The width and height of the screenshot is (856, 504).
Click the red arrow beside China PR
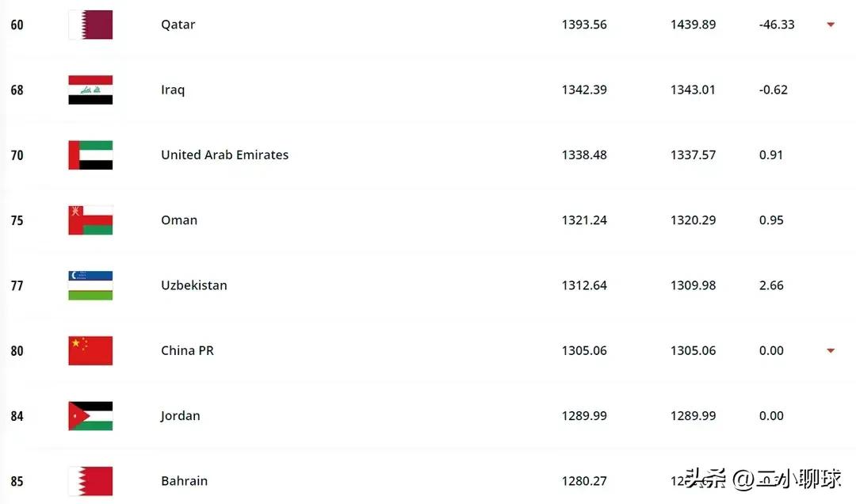[830, 350]
